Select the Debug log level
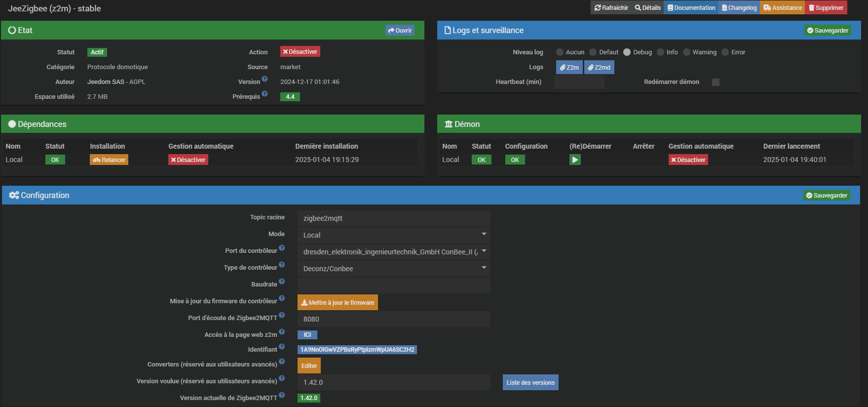868x407 pixels. 627,52
